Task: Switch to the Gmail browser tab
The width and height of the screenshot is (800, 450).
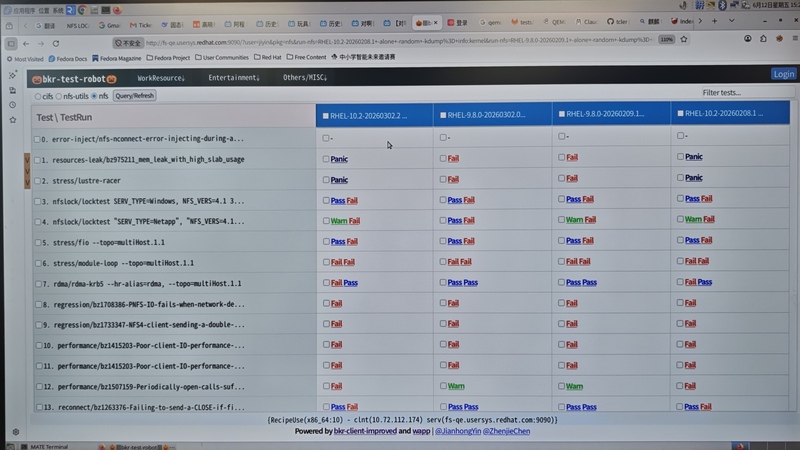Action: point(109,25)
